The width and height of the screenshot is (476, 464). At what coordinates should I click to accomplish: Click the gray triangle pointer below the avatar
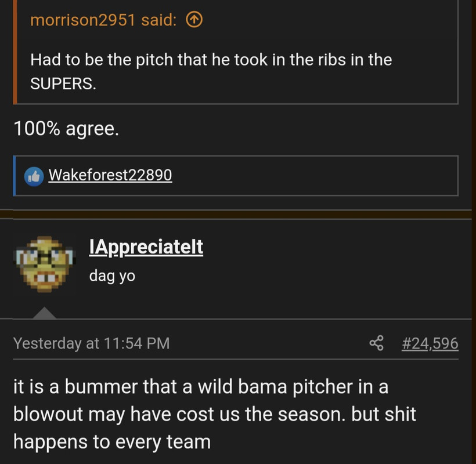click(44, 313)
